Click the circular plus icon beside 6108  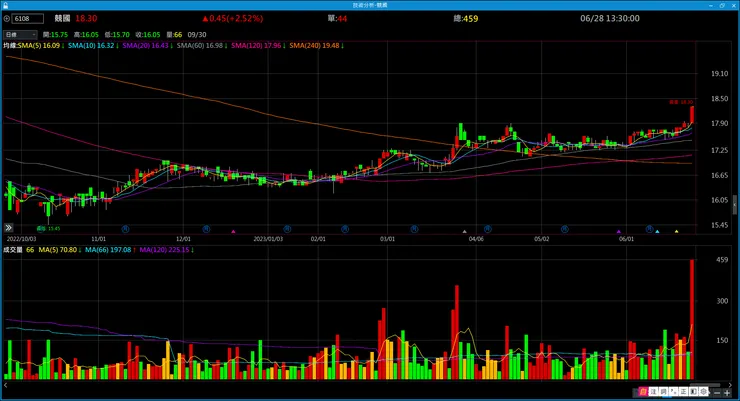(7, 18)
